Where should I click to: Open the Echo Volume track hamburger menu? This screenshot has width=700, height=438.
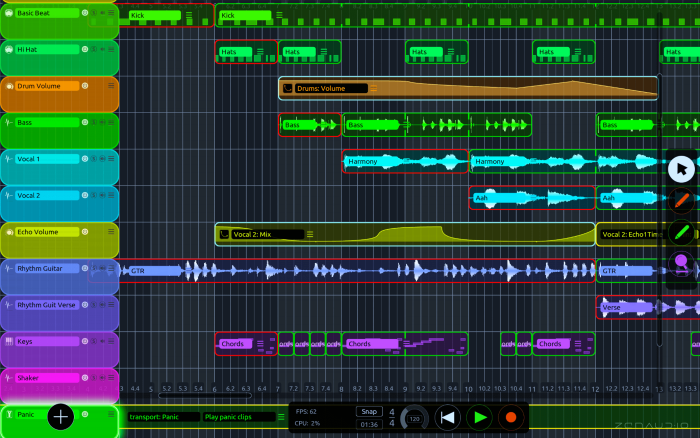[111, 232]
